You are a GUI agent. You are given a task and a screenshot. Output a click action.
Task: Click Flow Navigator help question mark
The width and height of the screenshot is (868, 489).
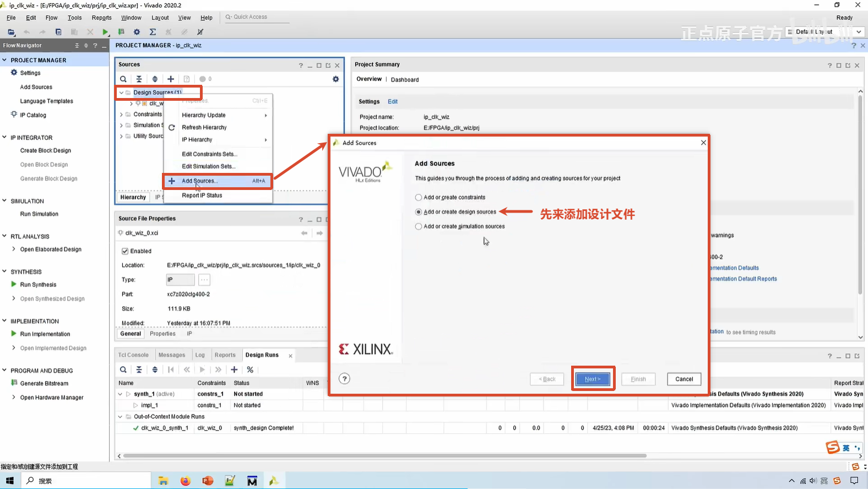[95, 46]
